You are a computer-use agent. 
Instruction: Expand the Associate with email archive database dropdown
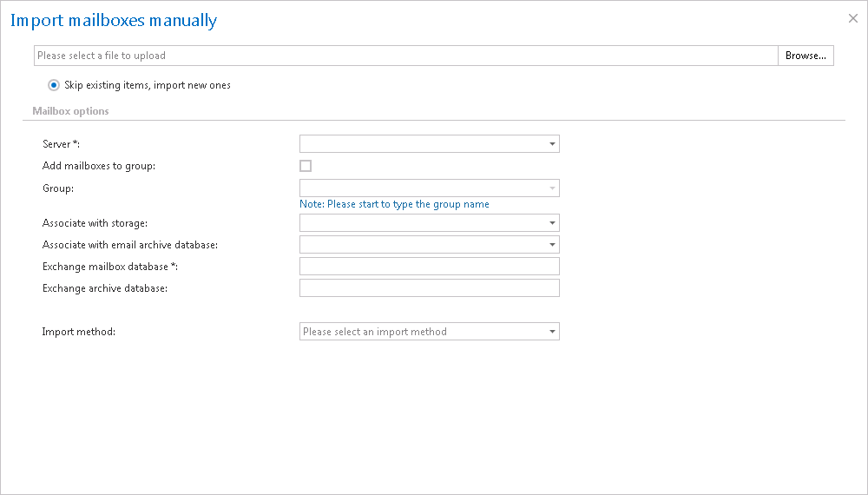click(x=552, y=245)
